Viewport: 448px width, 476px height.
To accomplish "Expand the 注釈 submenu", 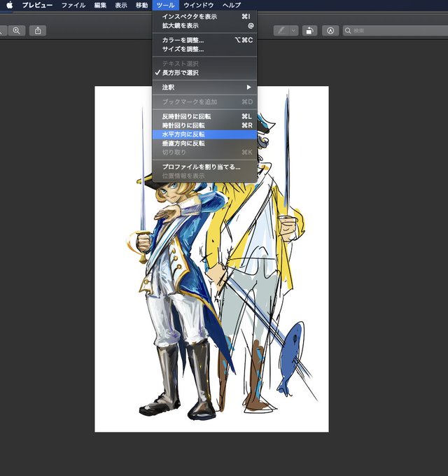I will pos(204,87).
